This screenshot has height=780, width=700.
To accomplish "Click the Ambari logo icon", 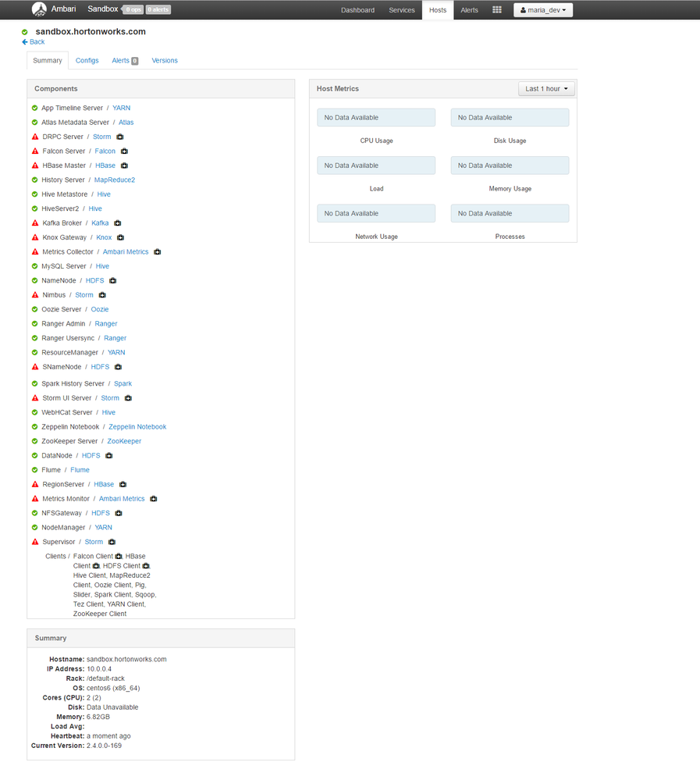I will [39, 9].
